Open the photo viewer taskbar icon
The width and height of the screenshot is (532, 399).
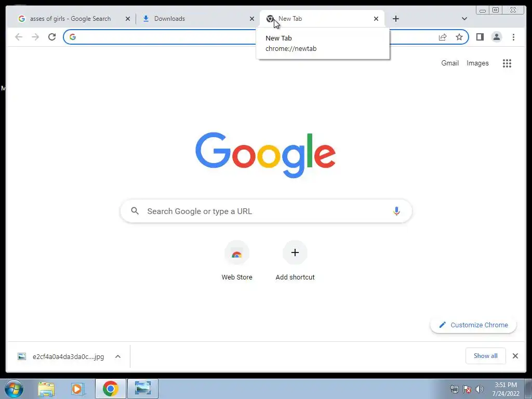(x=143, y=389)
